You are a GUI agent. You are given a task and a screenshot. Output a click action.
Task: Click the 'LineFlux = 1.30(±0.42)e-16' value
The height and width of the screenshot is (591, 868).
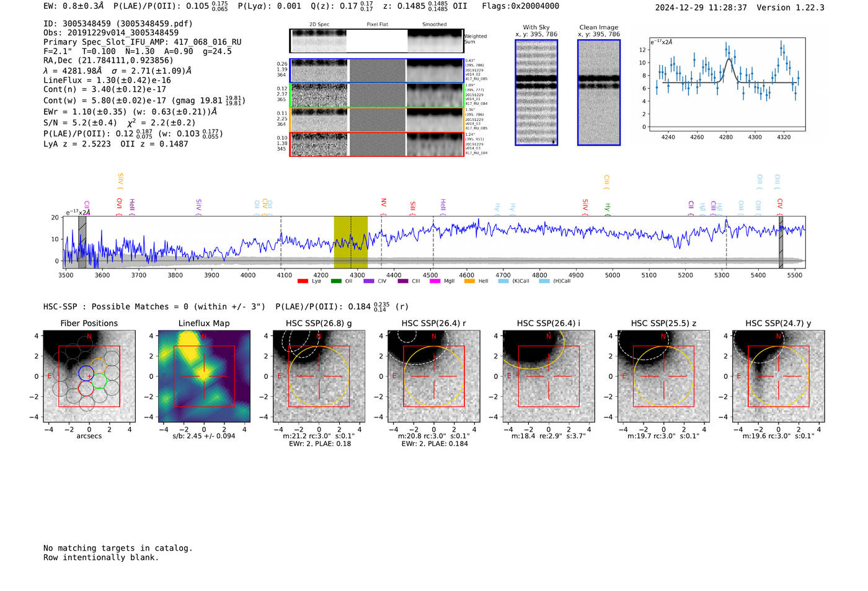pyautogui.click(x=107, y=81)
